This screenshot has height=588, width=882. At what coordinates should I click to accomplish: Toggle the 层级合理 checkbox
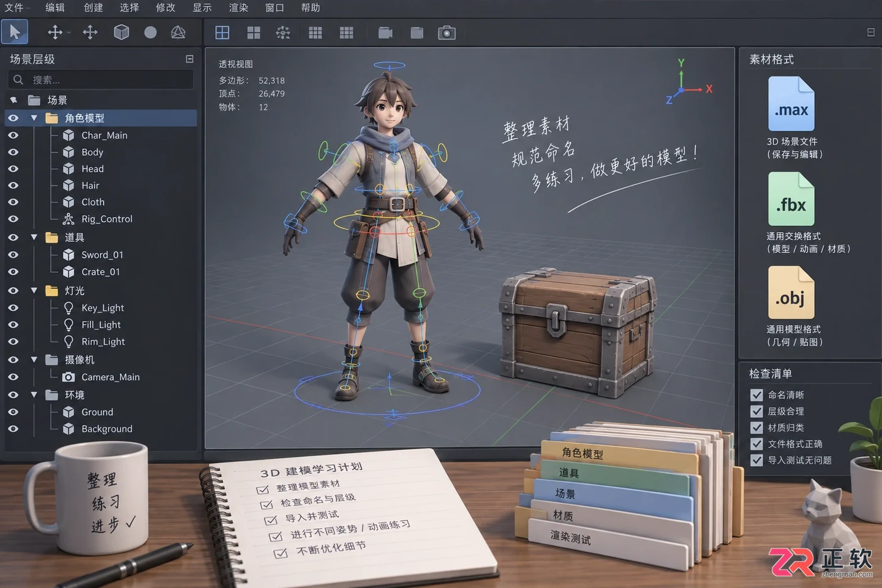[756, 411]
